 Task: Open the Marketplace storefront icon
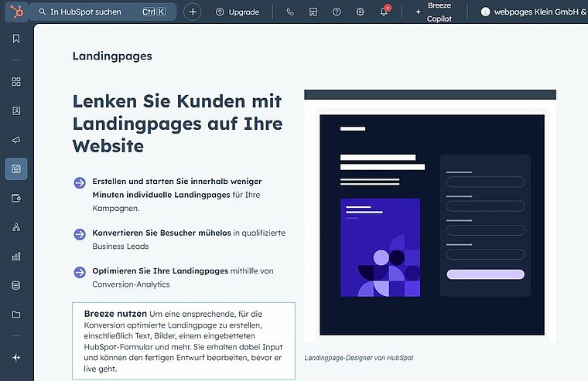313,12
